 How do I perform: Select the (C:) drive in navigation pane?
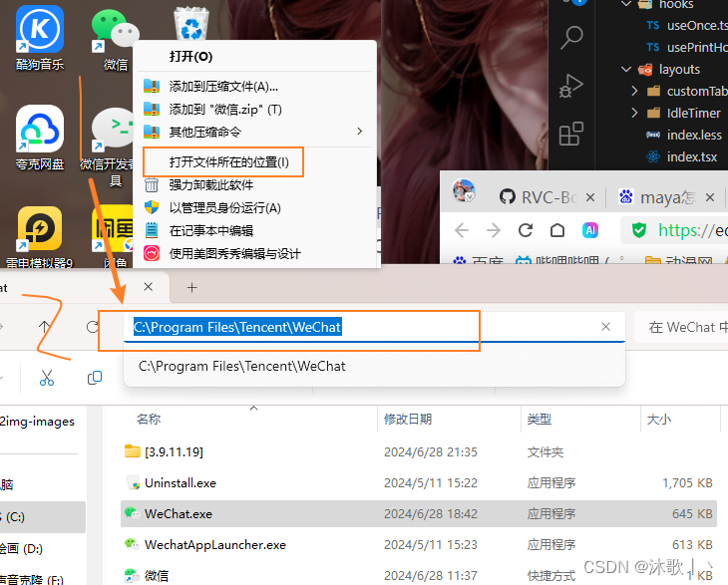click(43, 517)
